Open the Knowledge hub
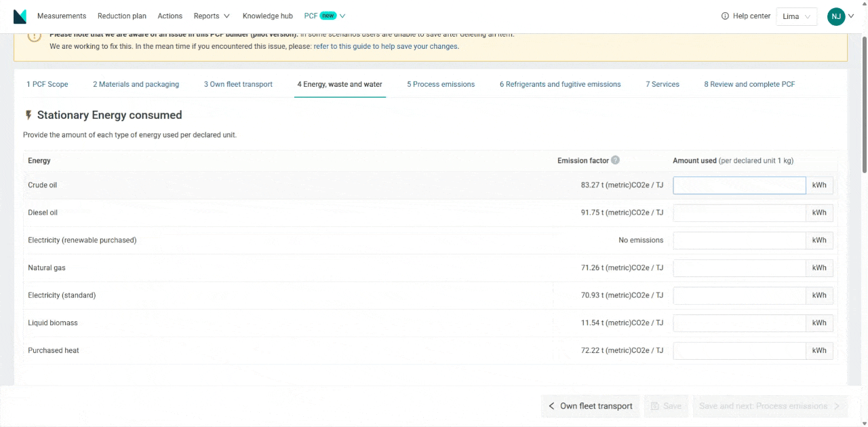Image resolution: width=868 pixels, height=427 pixels. click(x=268, y=16)
